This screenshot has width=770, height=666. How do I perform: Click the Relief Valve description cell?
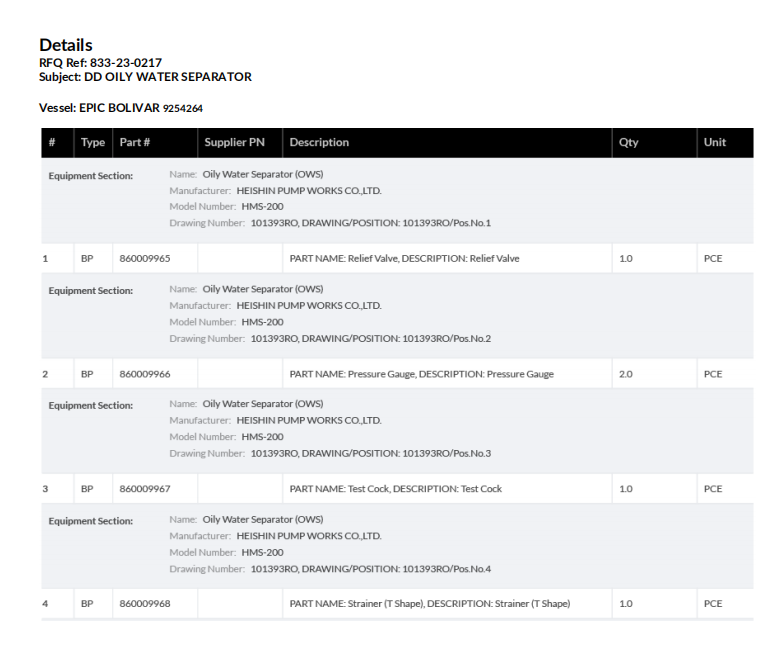coord(404,259)
